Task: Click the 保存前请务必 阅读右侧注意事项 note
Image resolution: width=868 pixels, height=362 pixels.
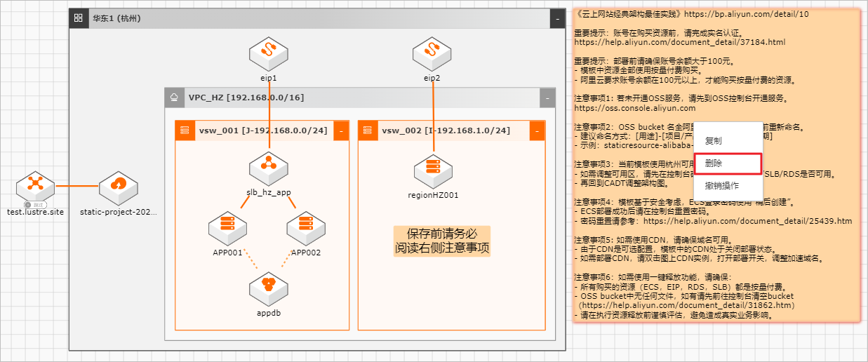Action: click(x=441, y=241)
